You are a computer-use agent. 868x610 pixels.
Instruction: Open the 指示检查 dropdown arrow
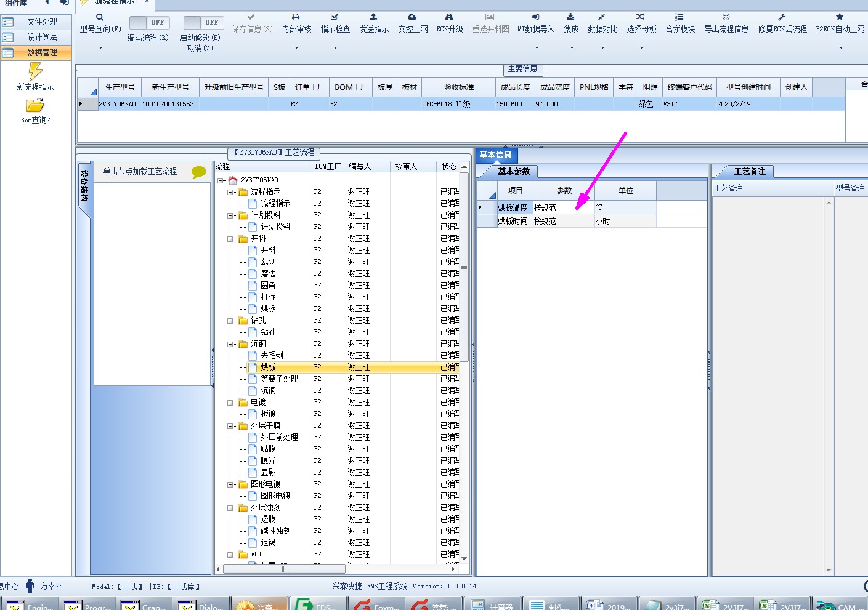point(335,47)
